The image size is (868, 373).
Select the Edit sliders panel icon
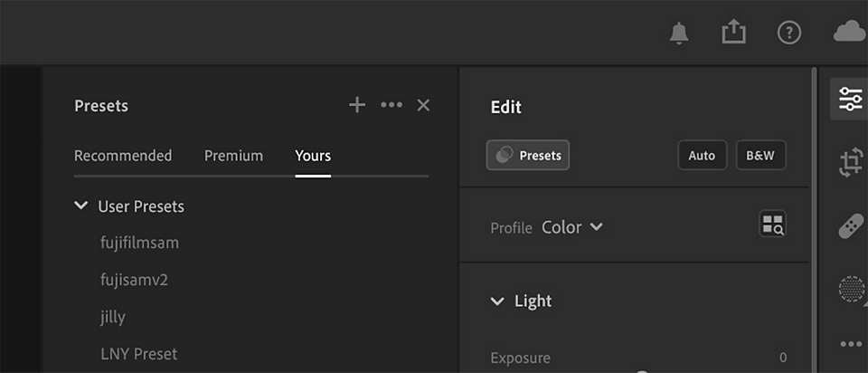(850, 99)
